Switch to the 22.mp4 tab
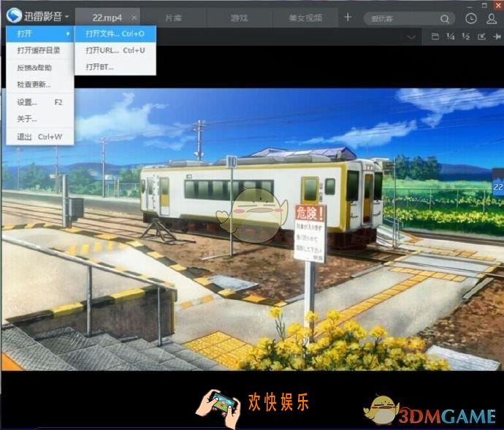 (107, 18)
